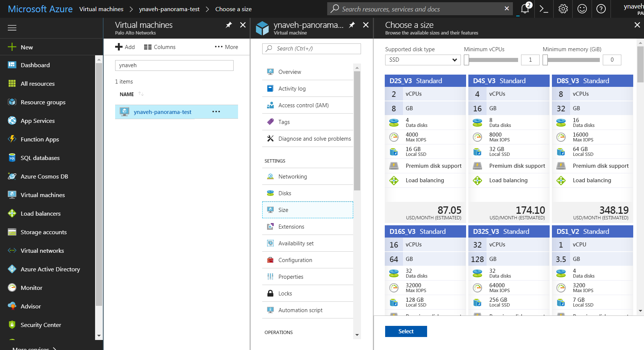The height and width of the screenshot is (350, 644).
Task: Launch Cloud Shell from top bar
Action: (x=544, y=9)
